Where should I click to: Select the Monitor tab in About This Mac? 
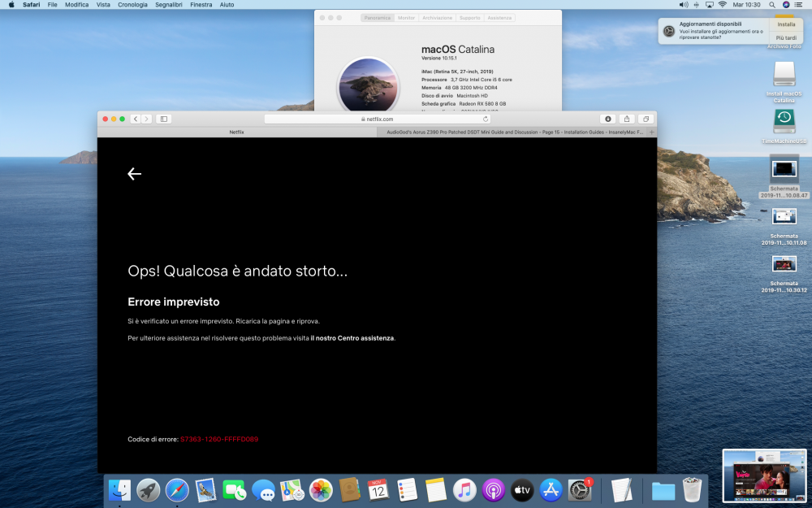point(406,18)
